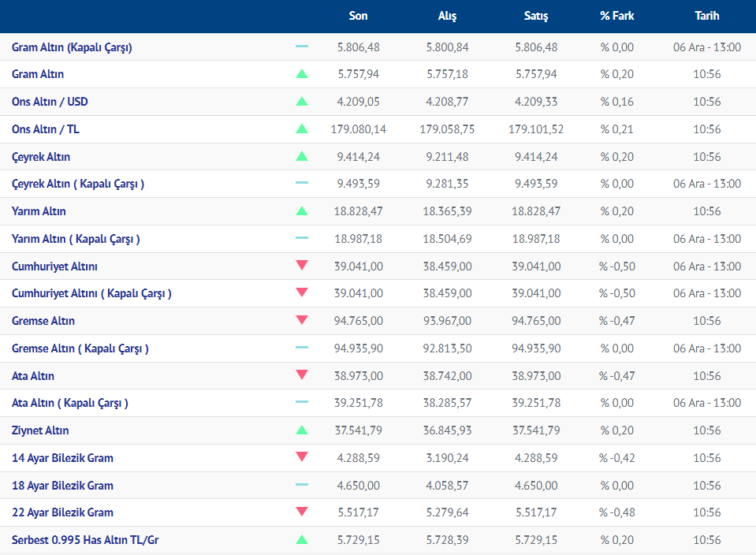The height and width of the screenshot is (555, 756).
Task: Click the Tarih column header
Action: pyautogui.click(x=707, y=16)
